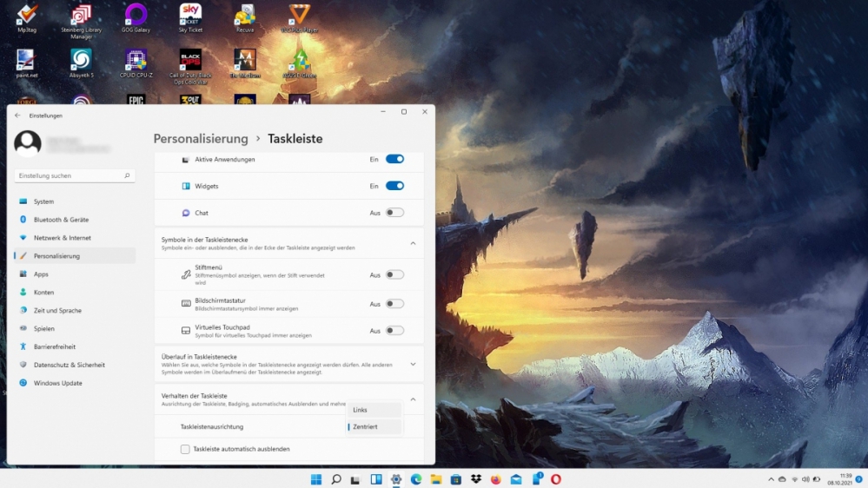Turn off the Widgets toggle
This screenshot has height=488, width=868.
tap(394, 186)
